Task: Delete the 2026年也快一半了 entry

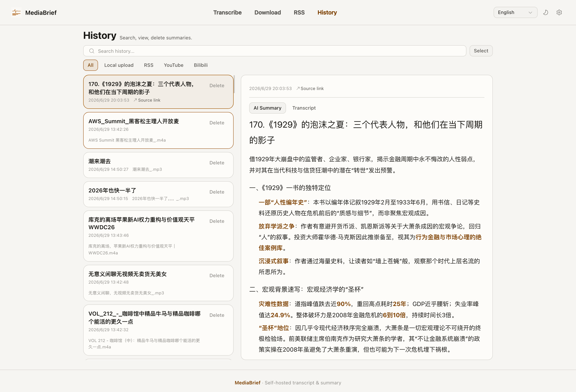Action: [217, 192]
